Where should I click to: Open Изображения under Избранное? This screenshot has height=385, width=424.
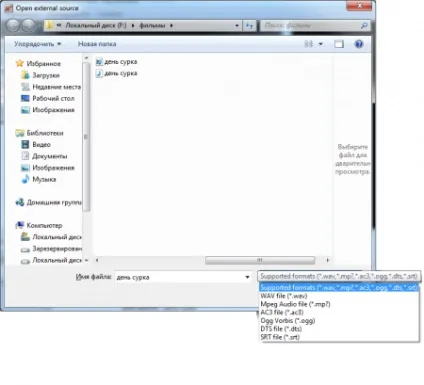click(48, 110)
